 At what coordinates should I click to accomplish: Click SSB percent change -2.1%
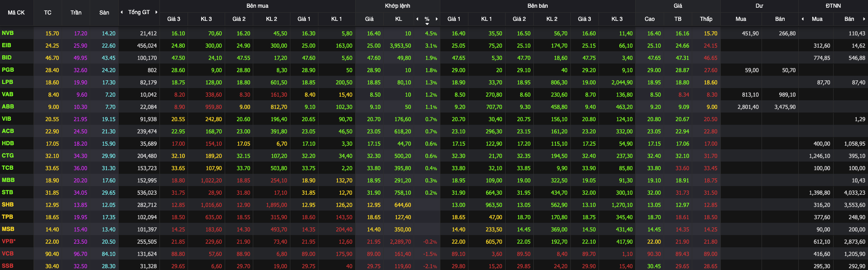pyautogui.click(x=430, y=266)
